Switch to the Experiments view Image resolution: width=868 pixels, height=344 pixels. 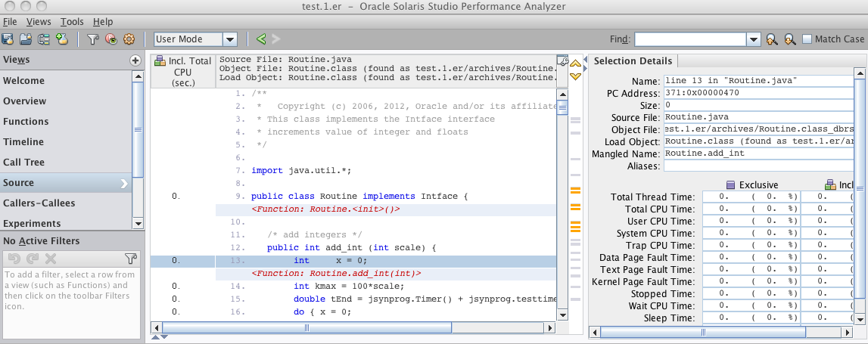click(x=66, y=223)
